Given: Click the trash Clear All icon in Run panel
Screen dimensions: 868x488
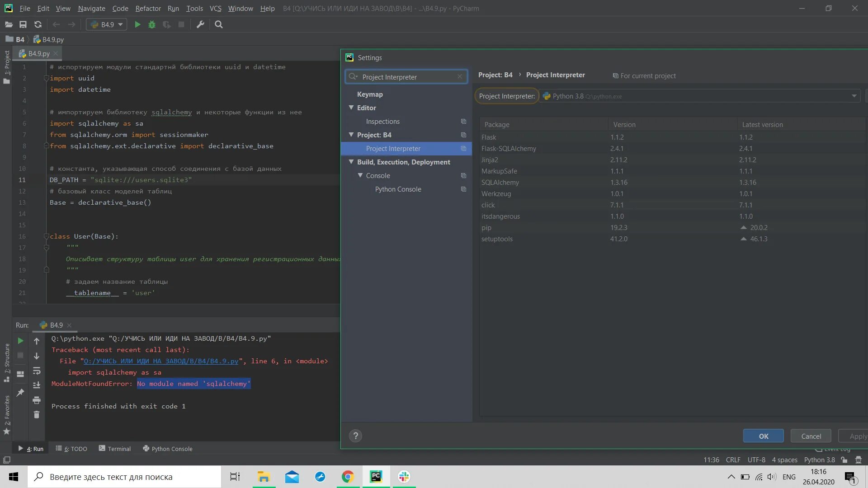Looking at the screenshot, I should [x=37, y=414].
